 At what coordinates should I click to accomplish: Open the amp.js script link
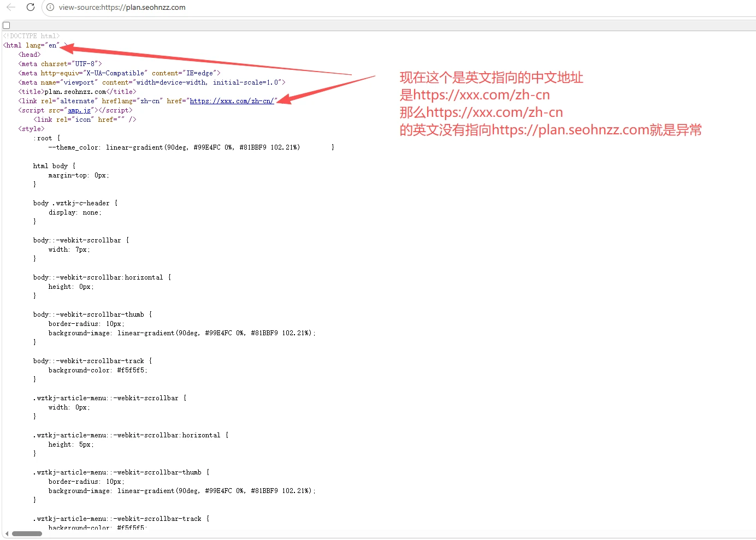coord(79,110)
